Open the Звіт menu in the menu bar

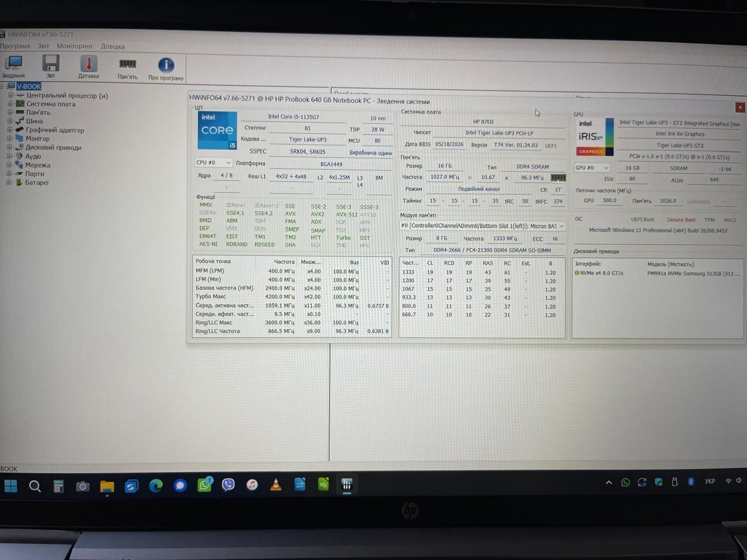pos(44,46)
